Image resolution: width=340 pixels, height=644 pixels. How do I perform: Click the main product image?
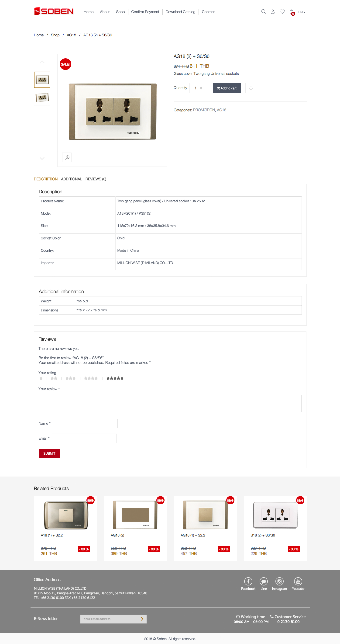[112, 111]
